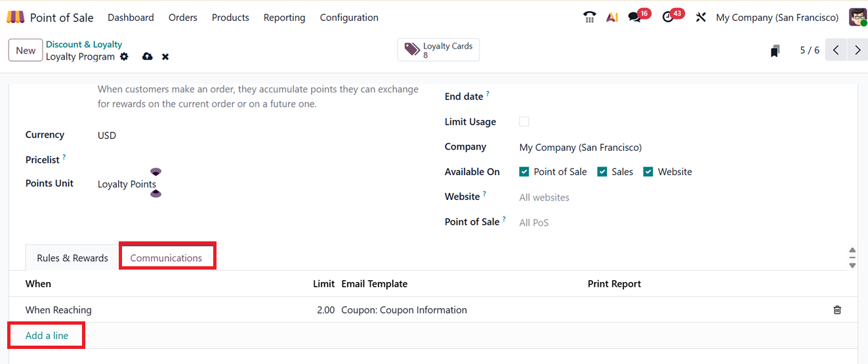Open the Loyalty Cards smart button
The width and height of the screenshot is (868, 364).
(438, 50)
